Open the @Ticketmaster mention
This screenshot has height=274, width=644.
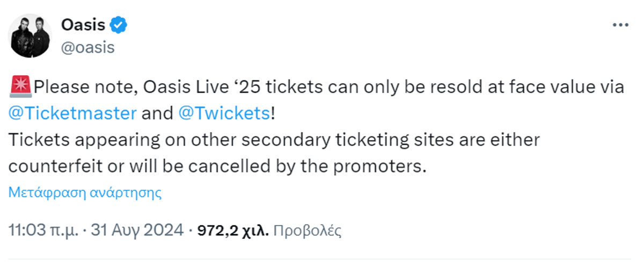point(72,113)
